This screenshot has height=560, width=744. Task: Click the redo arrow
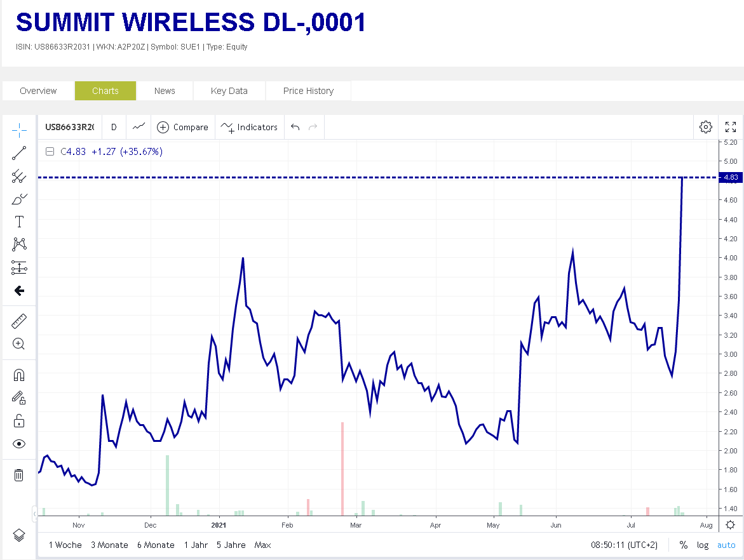coord(313,127)
